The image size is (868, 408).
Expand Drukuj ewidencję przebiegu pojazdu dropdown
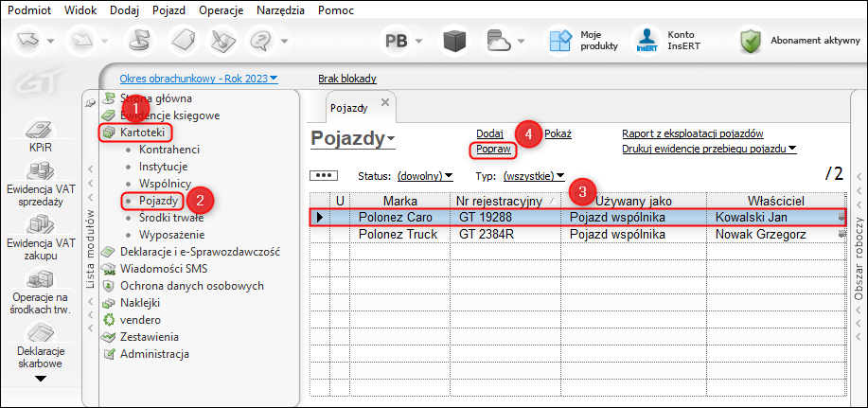709,149
